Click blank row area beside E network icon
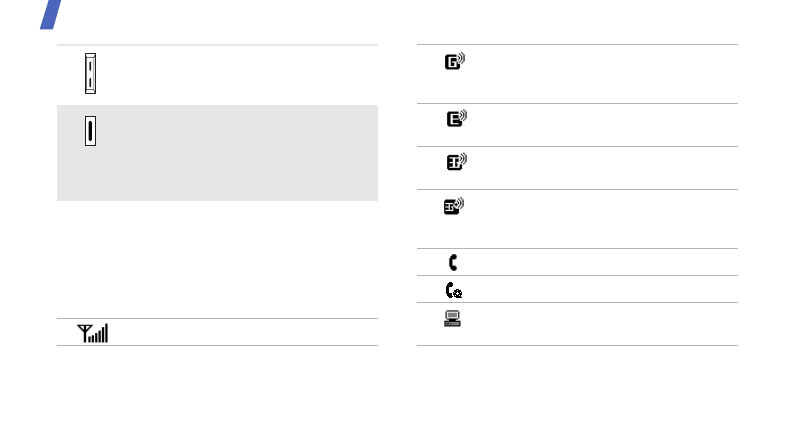 pyautogui.click(x=600, y=125)
